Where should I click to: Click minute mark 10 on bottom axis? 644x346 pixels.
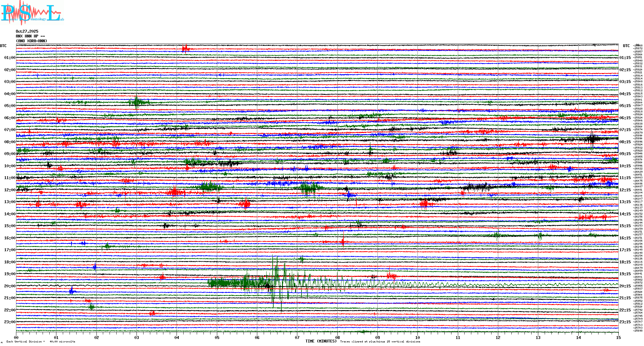417,337
